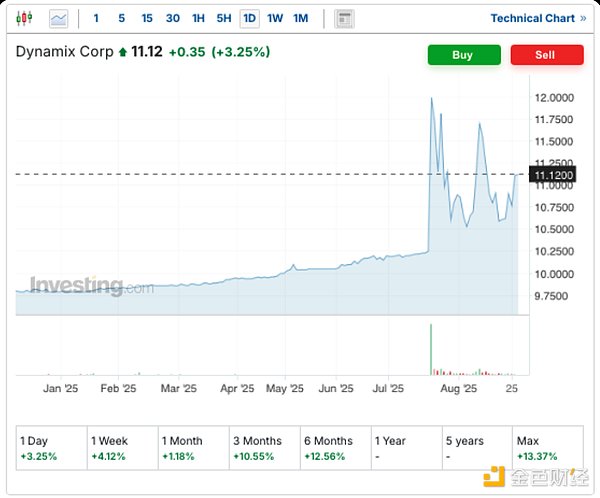Select the 5 minute interval

click(121, 18)
